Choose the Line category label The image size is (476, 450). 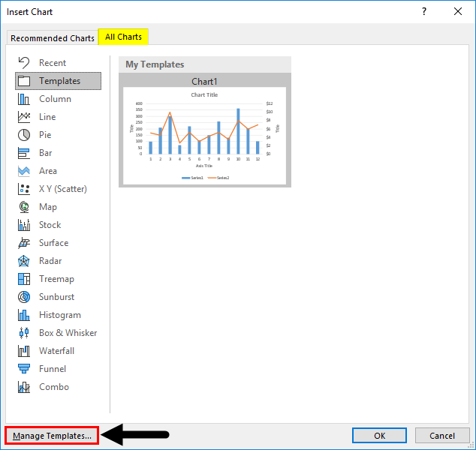tap(47, 117)
